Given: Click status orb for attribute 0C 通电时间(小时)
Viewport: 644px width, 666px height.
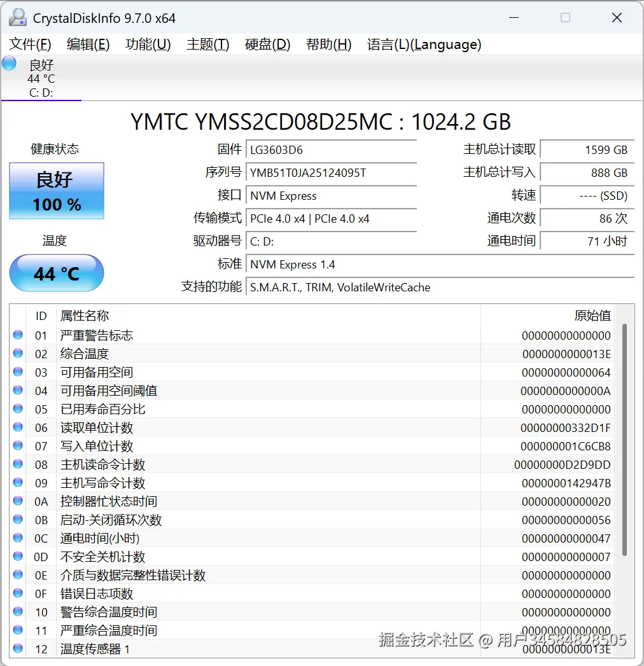Looking at the screenshot, I should coord(18,538).
